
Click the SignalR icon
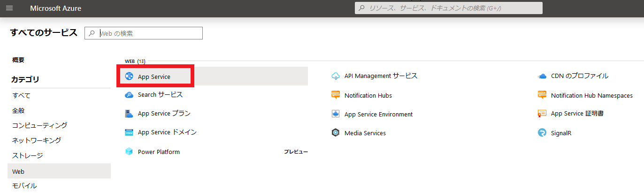pos(542,133)
